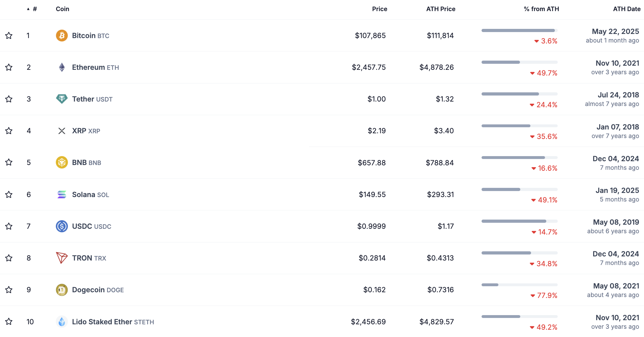The image size is (644, 337).
Task: Sort coins by the Price column header
Action: (x=379, y=9)
